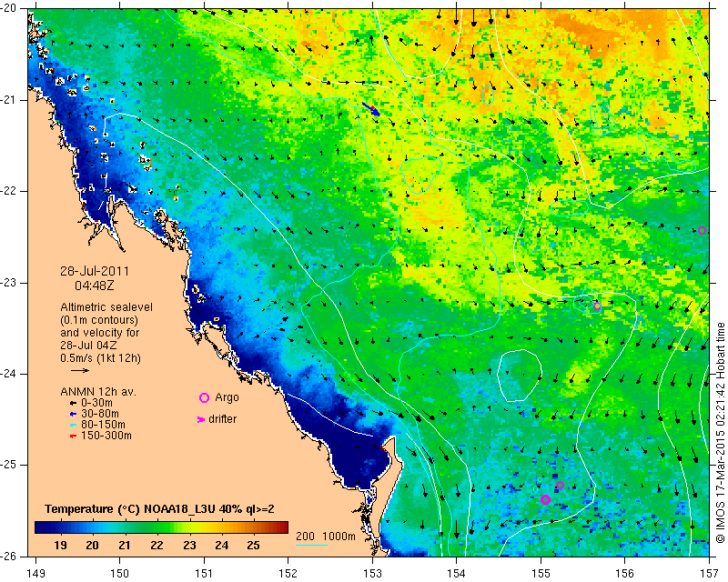
Task: Click the 0.5m/s velocity scale arrow
Action: point(80,370)
